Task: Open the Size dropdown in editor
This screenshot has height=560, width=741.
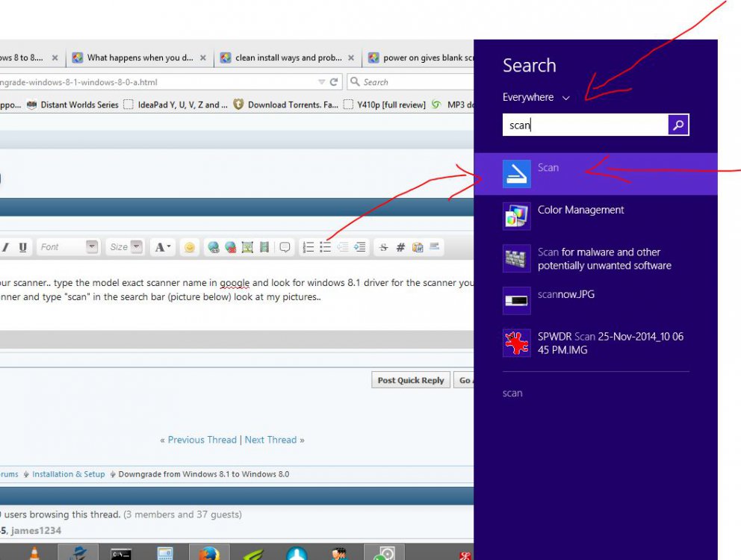Action: 125,247
